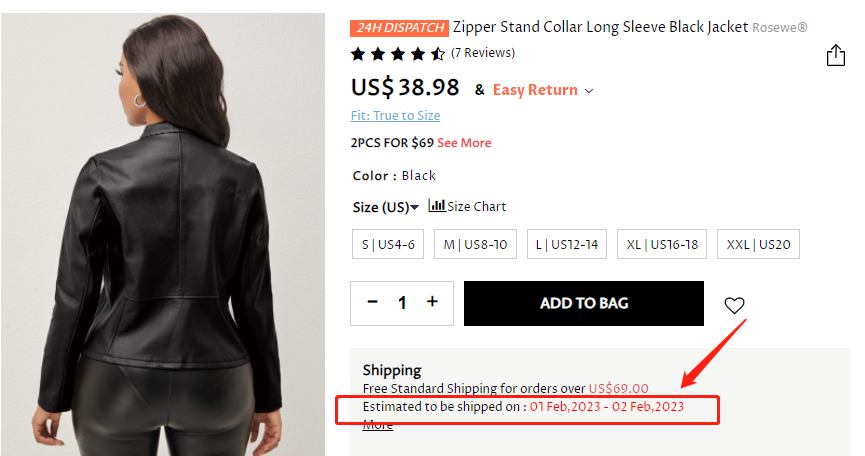Click See More for 2PCS offer

click(x=464, y=143)
